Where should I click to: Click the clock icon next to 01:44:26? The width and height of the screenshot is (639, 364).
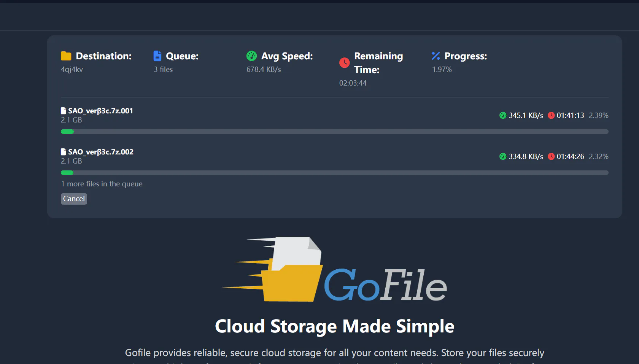click(551, 156)
